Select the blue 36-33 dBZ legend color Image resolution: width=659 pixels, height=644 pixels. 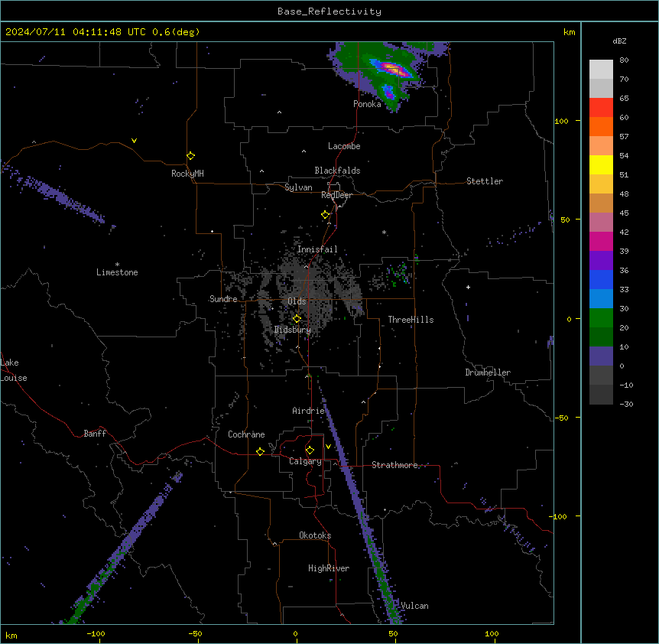pos(601,279)
